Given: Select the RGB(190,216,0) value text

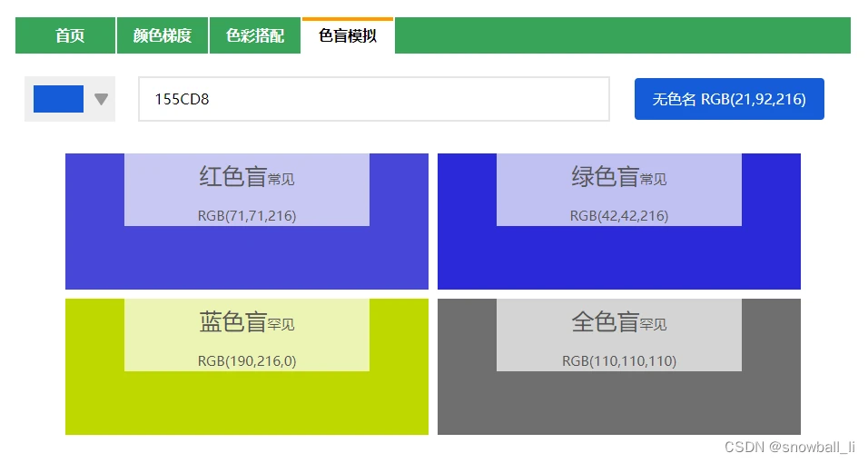Looking at the screenshot, I should coord(247,361).
